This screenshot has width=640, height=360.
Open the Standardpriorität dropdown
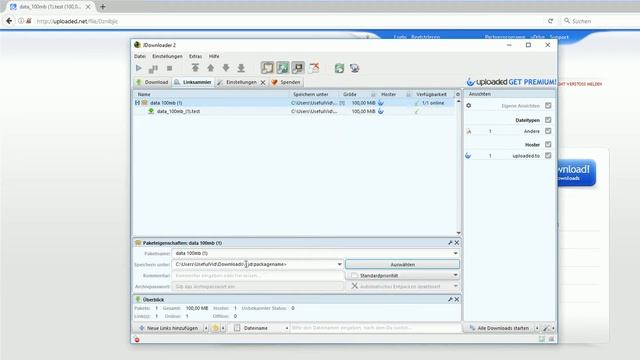pyautogui.click(x=402, y=276)
